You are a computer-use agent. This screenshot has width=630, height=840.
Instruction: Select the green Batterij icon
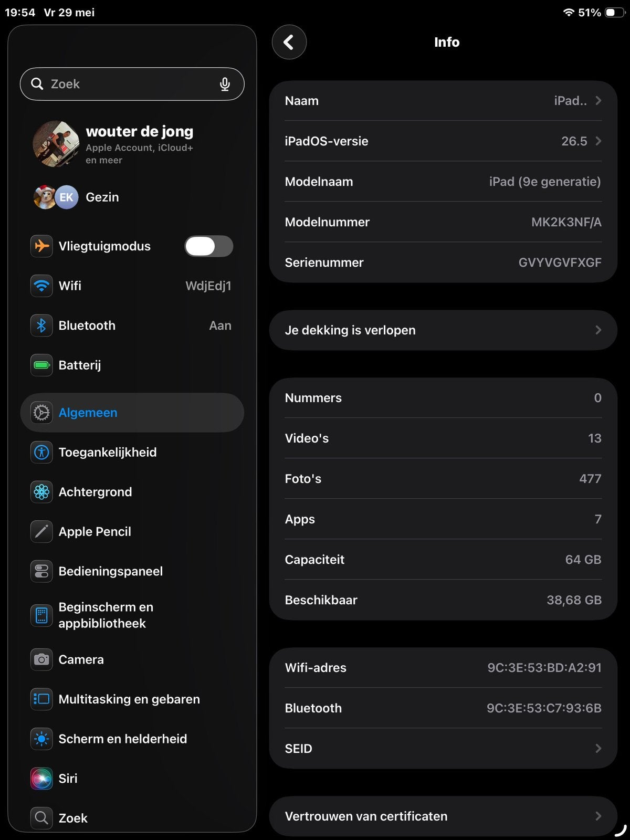41,365
